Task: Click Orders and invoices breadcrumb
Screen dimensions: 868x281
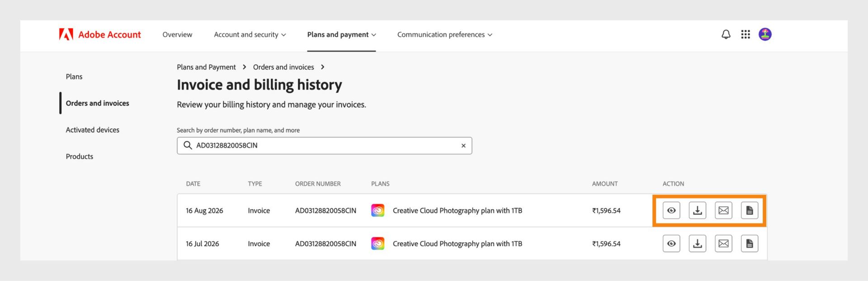Action: point(283,67)
